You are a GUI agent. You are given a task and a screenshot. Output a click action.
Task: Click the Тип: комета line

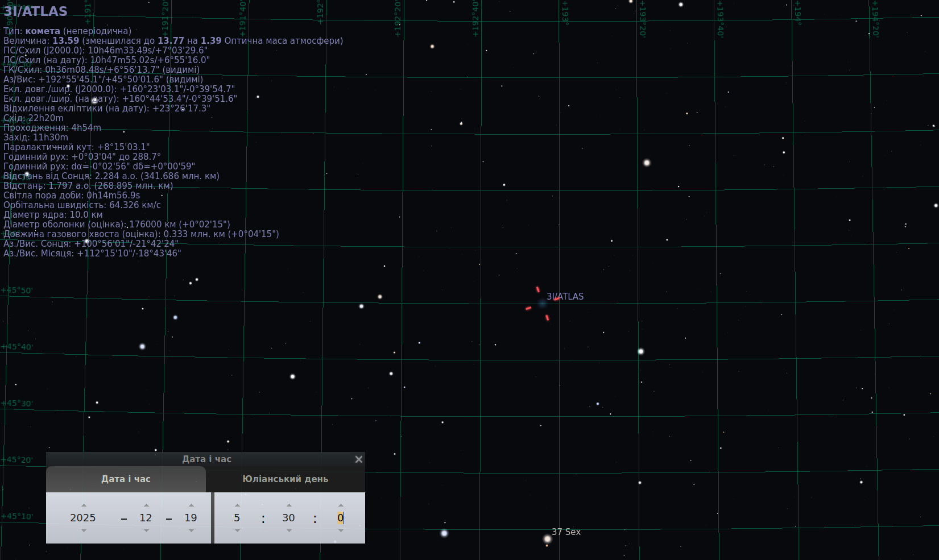coord(67,31)
